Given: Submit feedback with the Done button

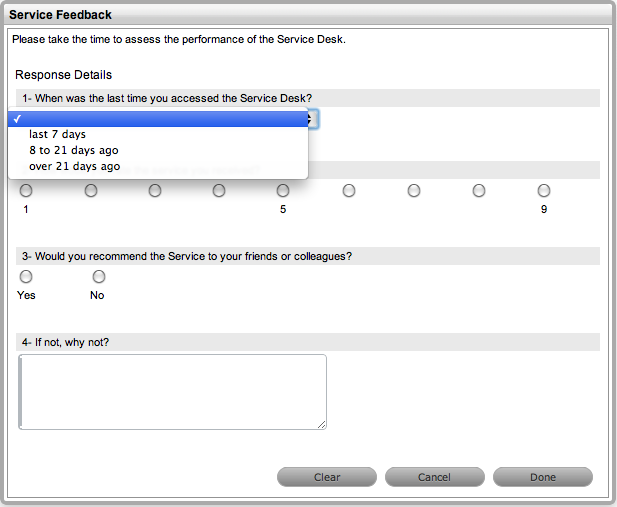Looking at the screenshot, I should (x=542, y=477).
